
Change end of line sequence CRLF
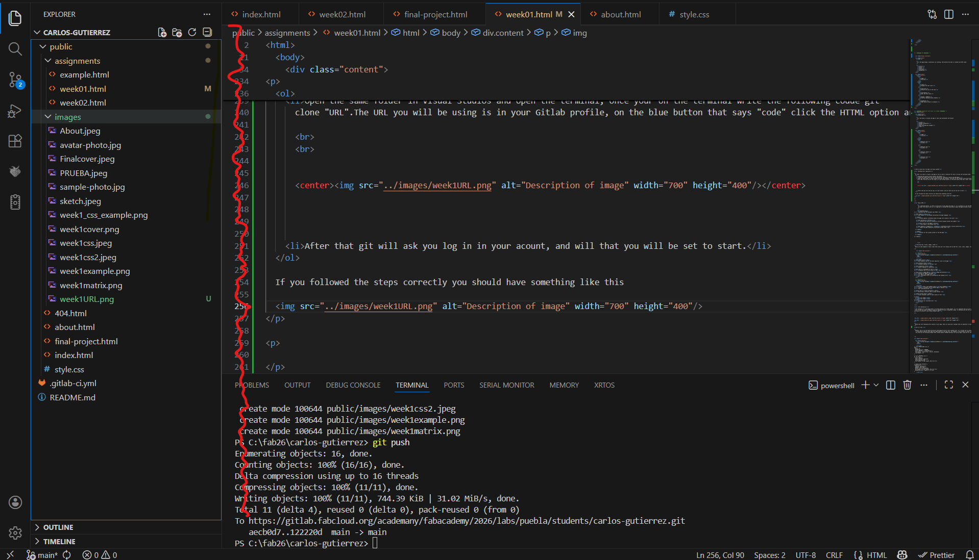834,555
